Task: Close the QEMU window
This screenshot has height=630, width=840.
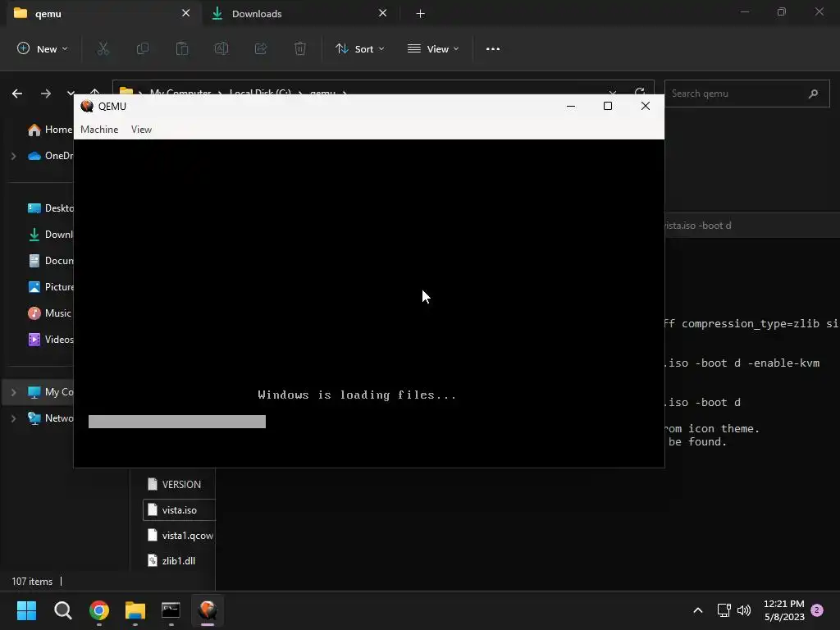Action: (x=646, y=106)
